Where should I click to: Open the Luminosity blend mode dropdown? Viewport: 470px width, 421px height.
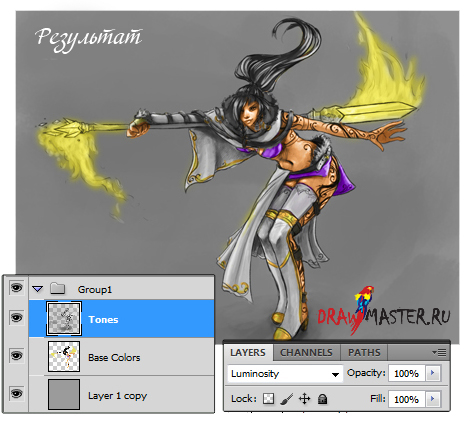(x=285, y=374)
